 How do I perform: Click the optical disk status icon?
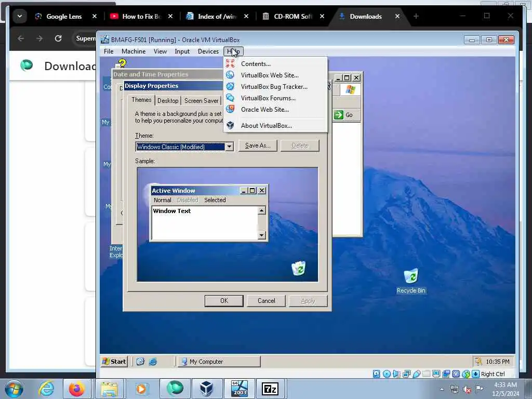[x=387, y=374]
